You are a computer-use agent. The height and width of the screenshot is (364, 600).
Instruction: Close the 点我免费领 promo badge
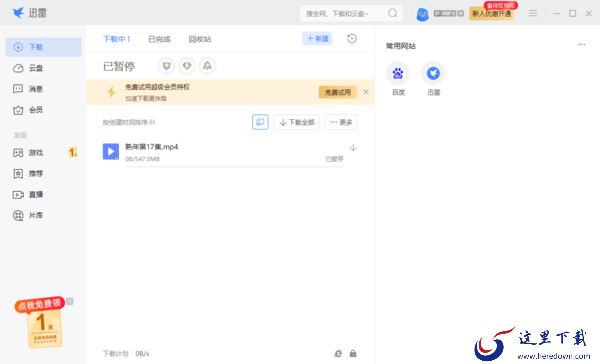(70, 301)
